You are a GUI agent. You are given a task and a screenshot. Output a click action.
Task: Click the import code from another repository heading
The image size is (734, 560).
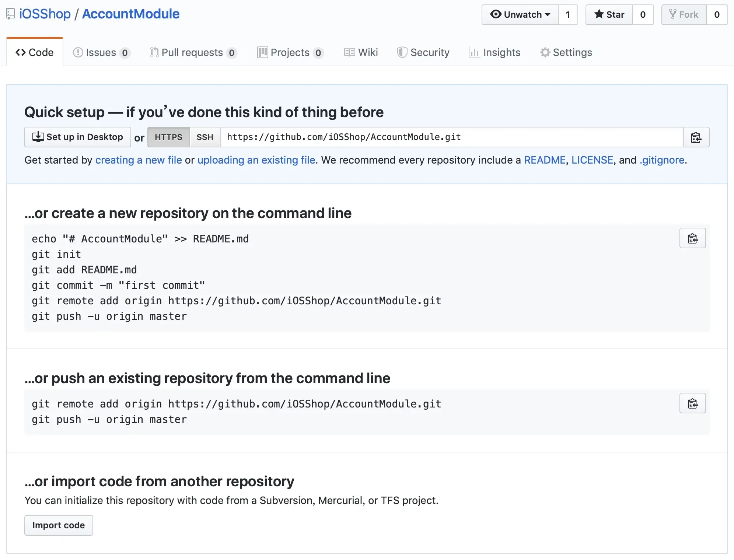pyautogui.click(x=160, y=481)
